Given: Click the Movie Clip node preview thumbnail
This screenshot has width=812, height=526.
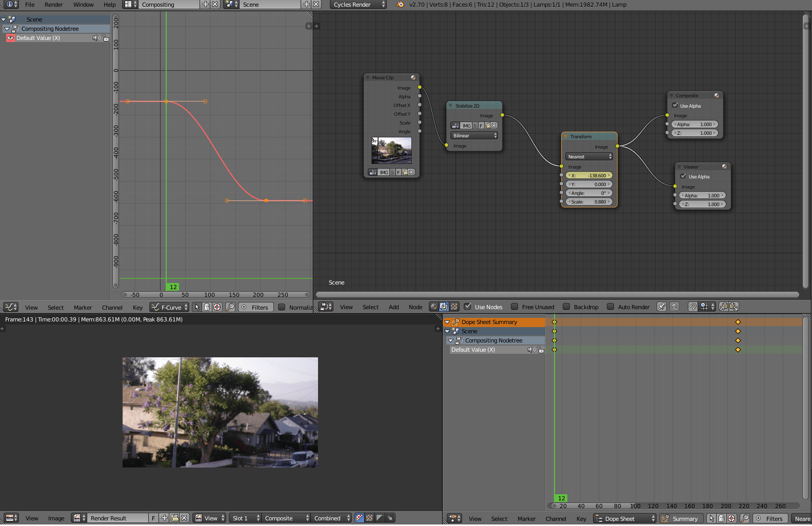Looking at the screenshot, I should click(x=391, y=150).
